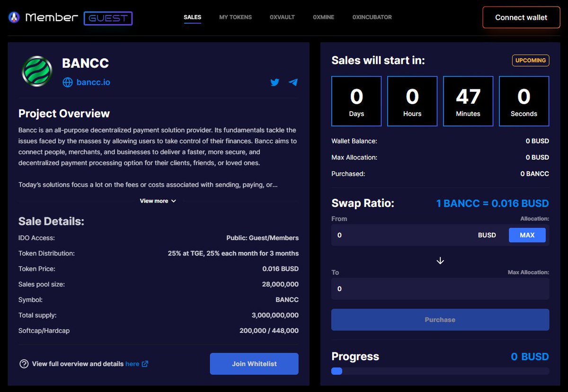The image size is (568, 392).
Task: Click the rocket logo icon beside Member
Action: [14, 18]
